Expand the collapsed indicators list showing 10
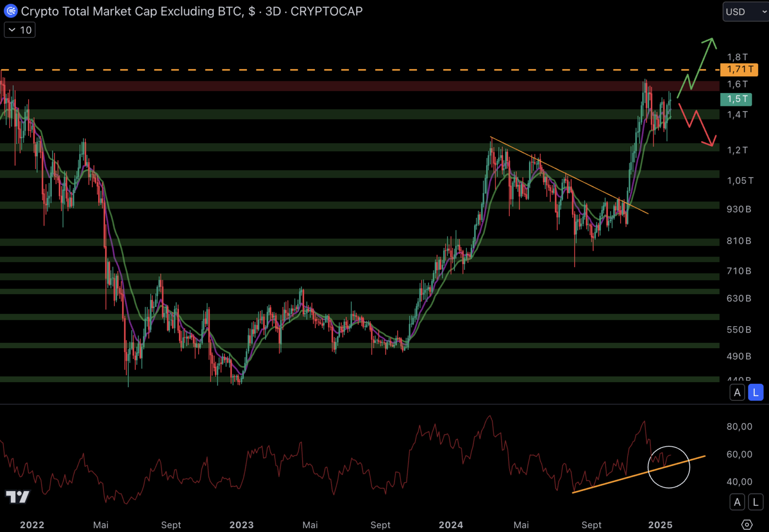 20,30
